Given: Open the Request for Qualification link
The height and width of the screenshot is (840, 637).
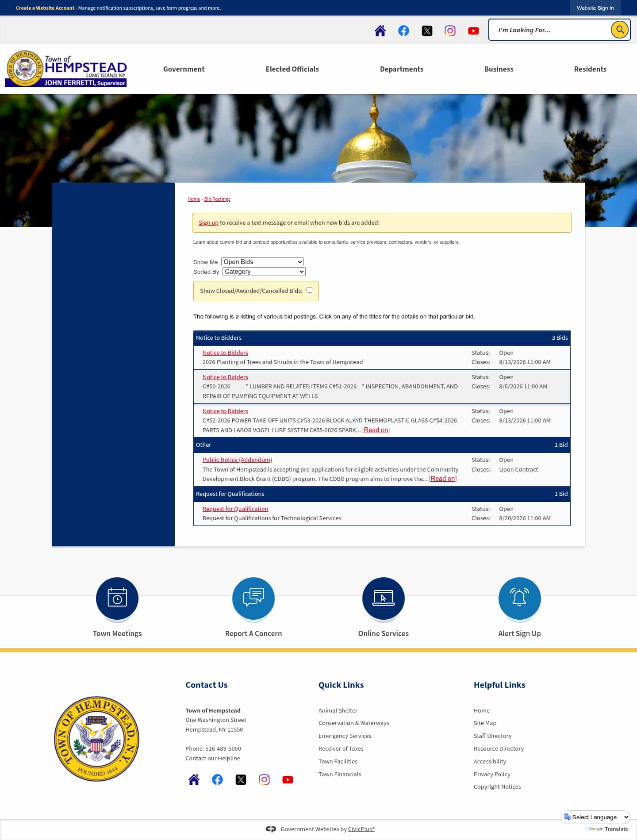Looking at the screenshot, I should pyautogui.click(x=235, y=509).
